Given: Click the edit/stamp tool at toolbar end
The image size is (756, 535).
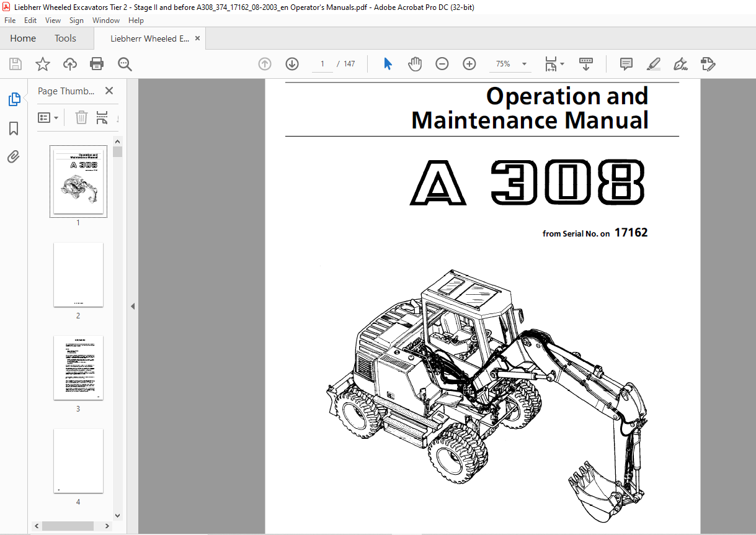Looking at the screenshot, I should click(x=708, y=64).
